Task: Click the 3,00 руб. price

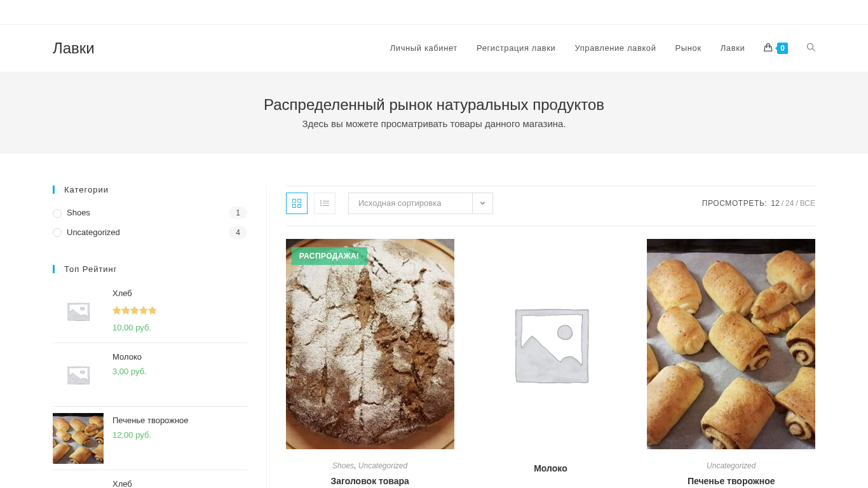Action: click(x=130, y=372)
